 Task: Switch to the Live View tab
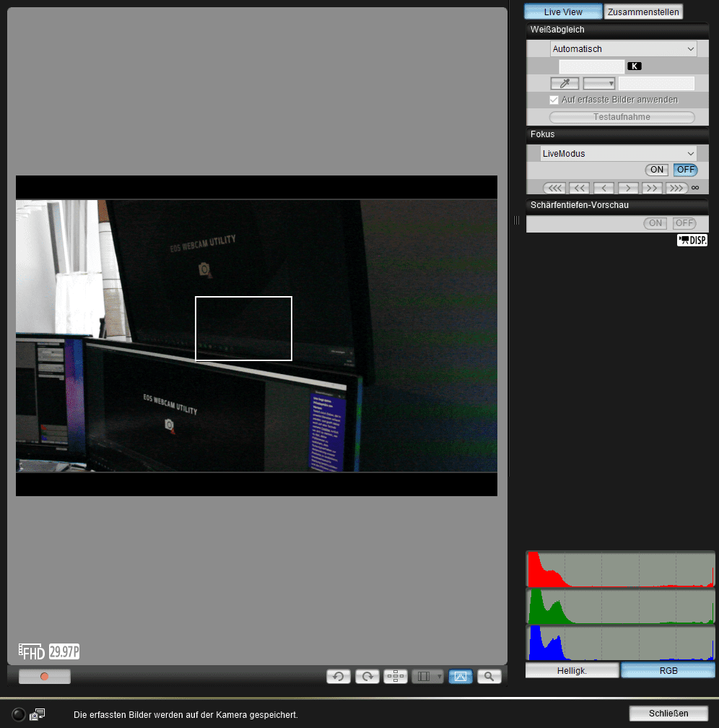pyautogui.click(x=563, y=12)
